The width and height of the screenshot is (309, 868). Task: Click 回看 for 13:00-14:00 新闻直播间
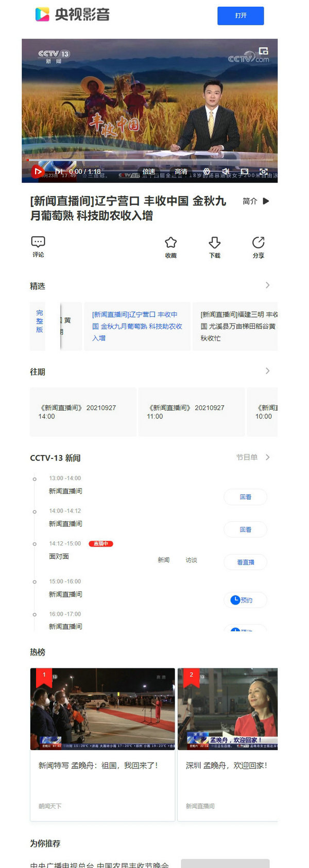pos(245,497)
